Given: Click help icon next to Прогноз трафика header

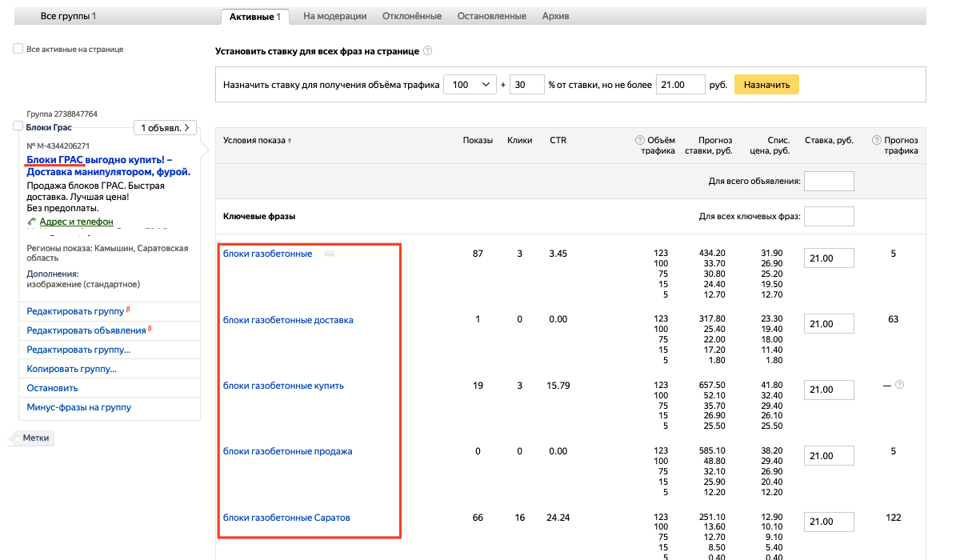Looking at the screenshot, I should [x=877, y=140].
